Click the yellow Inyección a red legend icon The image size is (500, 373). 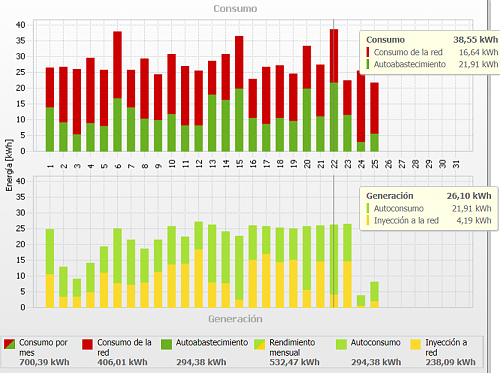coord(416,344)
